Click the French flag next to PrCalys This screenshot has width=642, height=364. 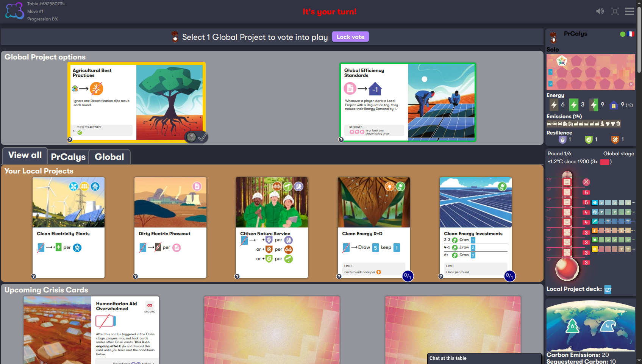pyautogui.click(x=631, y=34)
